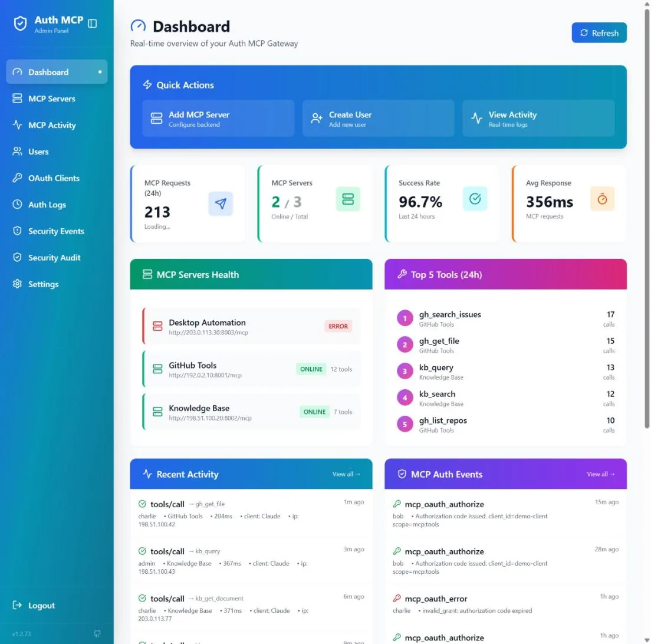Screen dimensions: 651x644
Task: Click the red server icon for Desktop Automation
Action: point(157,326)
